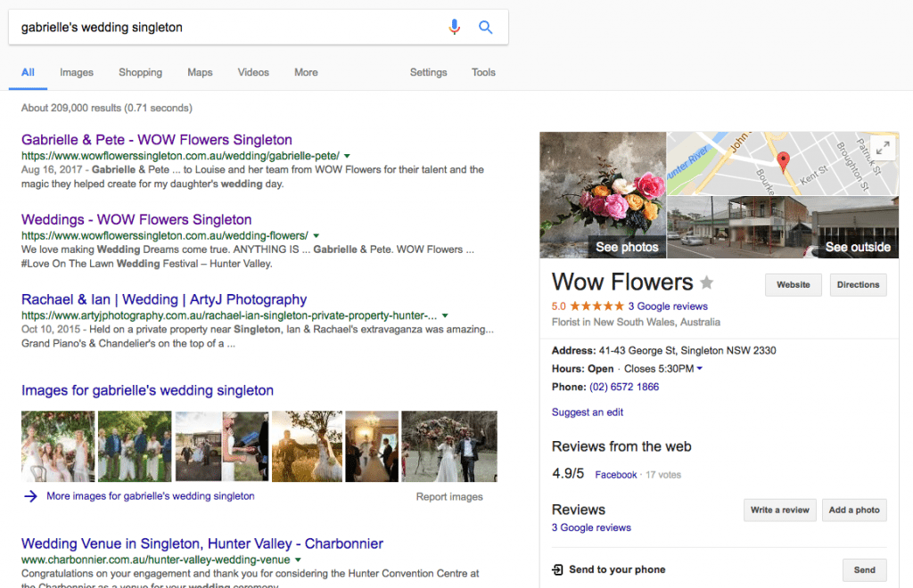Click the Directions button

[858, 285]
